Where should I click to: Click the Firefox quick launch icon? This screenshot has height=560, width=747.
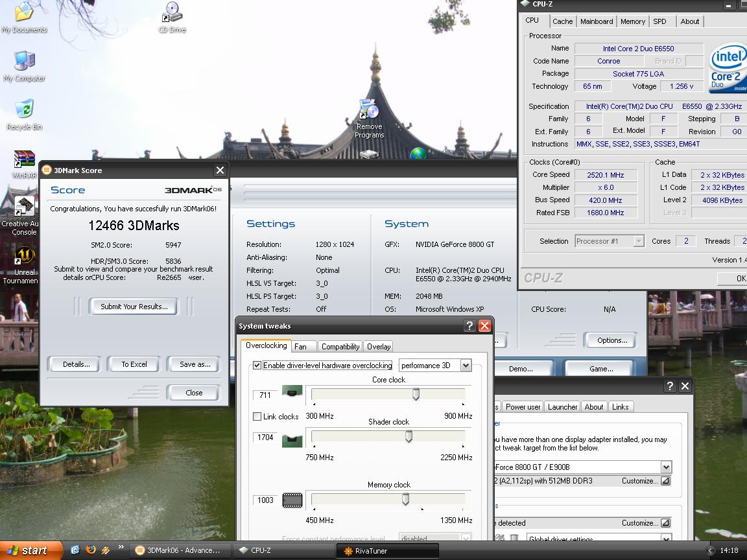tap(91, 550)
